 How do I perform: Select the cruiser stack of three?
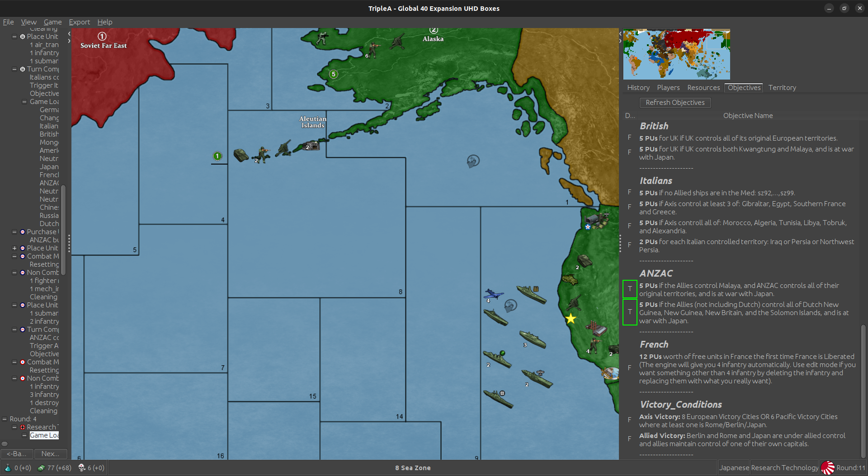pyautogui.click(x=533, y=339)
